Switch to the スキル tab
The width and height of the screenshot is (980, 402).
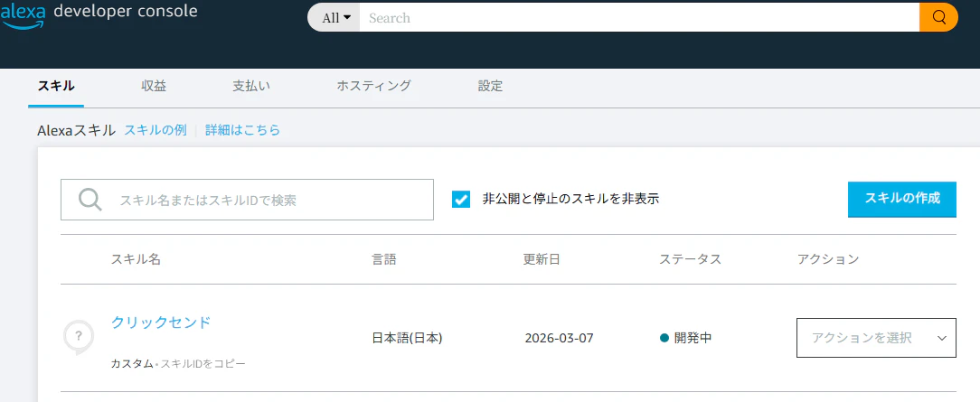[x=56, y=86]
